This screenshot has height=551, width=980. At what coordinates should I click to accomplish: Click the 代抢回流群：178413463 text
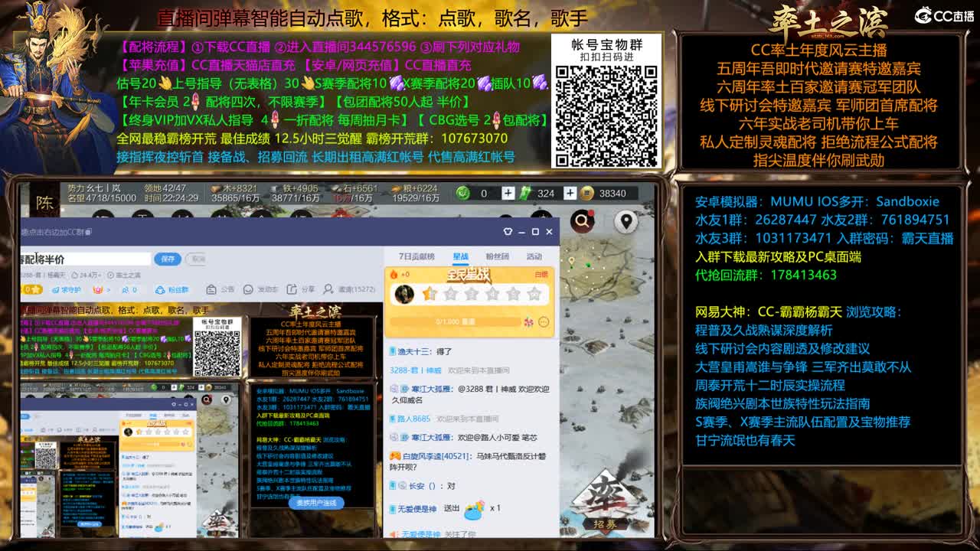point(766,275)
